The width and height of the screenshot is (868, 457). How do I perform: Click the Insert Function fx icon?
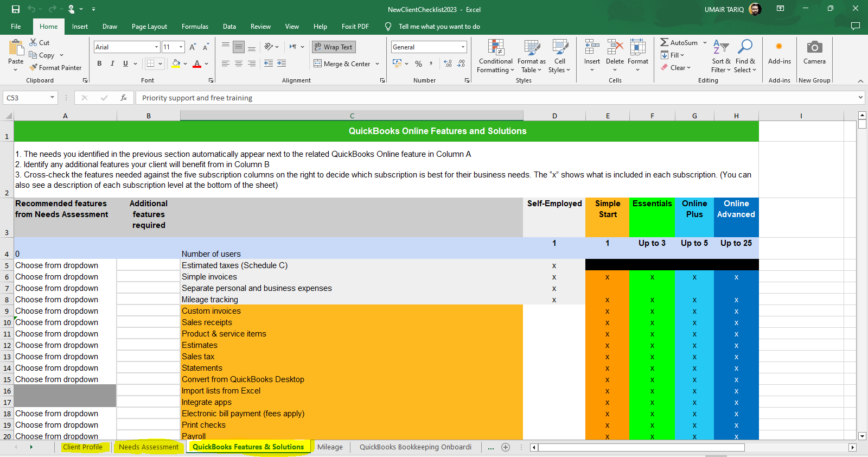[x=124, y=98]
